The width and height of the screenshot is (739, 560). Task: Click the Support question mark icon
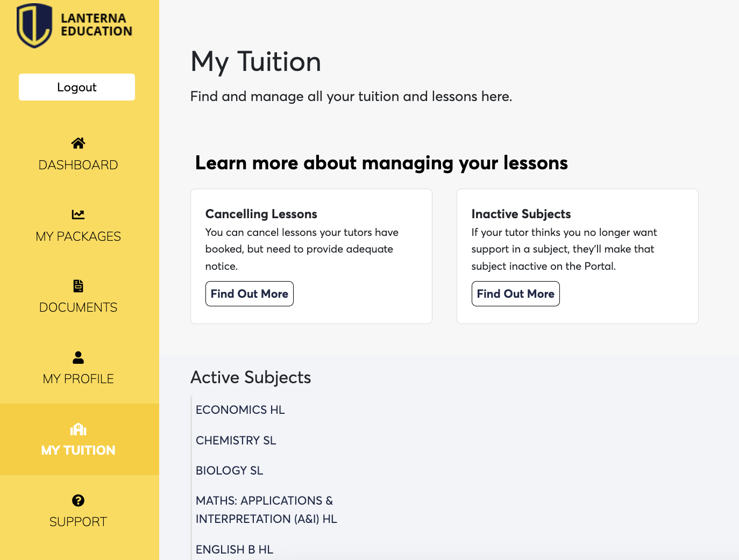tap(78, 500)
